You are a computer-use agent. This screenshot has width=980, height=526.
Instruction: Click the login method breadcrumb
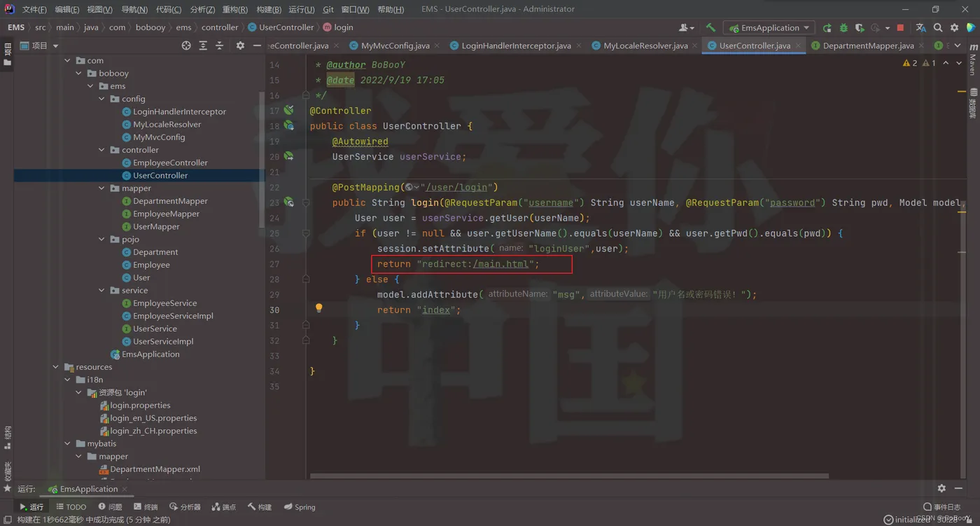338,27
